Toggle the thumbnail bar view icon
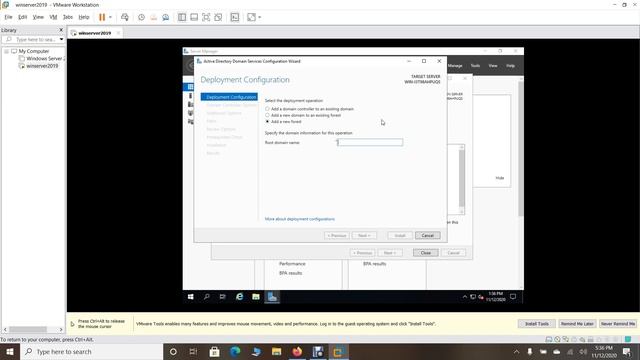The height and width of the screenshot is (360, 640). [x=194, y=17]
